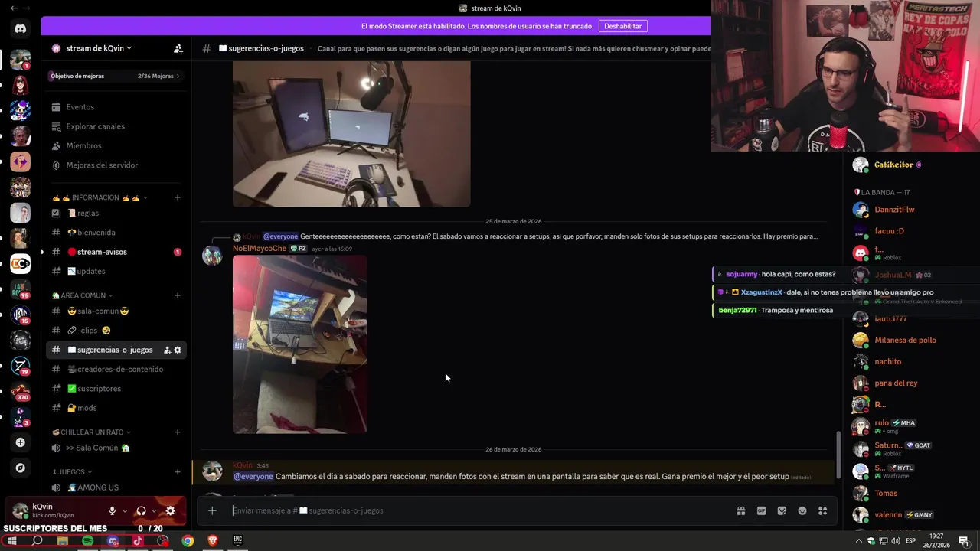Collapse the INFORMACION category

click(x=100, y=197)
